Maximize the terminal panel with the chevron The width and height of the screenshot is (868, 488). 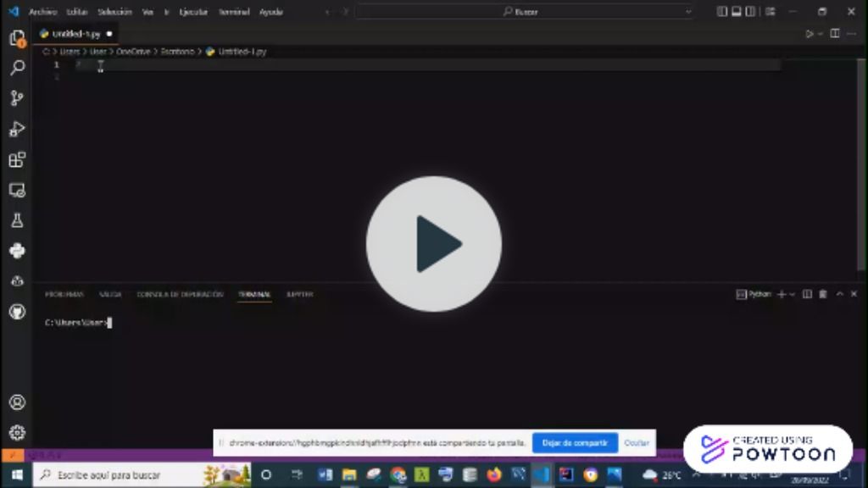coord(840,294)
